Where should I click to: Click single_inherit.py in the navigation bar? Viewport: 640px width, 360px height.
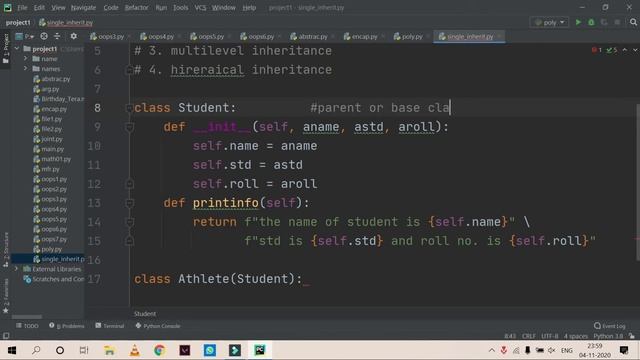tap(66, 22)
